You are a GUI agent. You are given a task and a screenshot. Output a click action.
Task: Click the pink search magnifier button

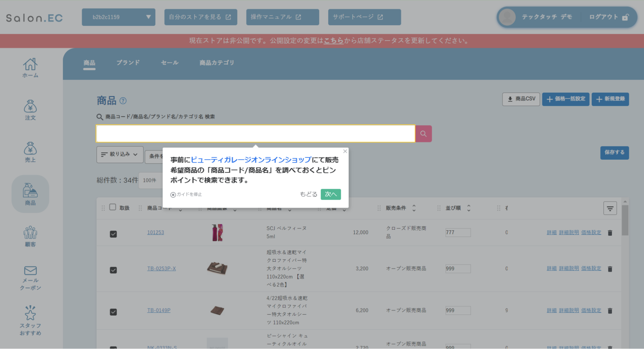click(x=423, y=134)
